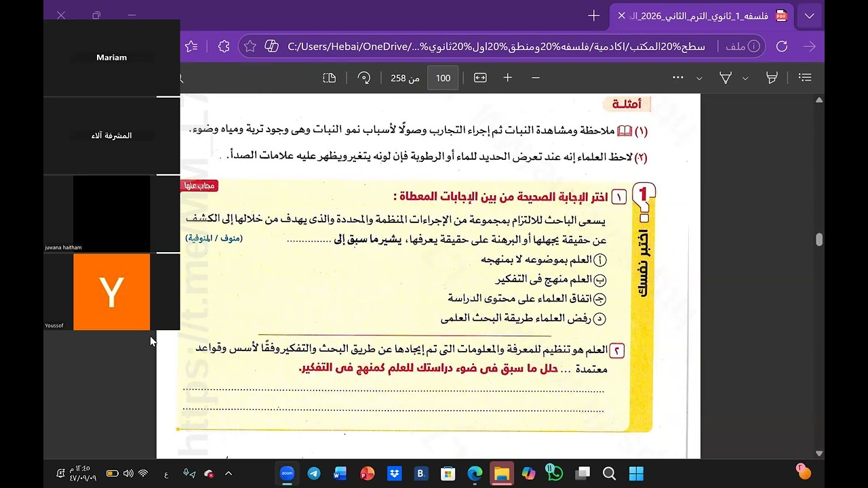Select answer د رفض العلماء طريقة البحث العلمى
The width and height of the screenshot is (868, 488).
click(523, 319)
